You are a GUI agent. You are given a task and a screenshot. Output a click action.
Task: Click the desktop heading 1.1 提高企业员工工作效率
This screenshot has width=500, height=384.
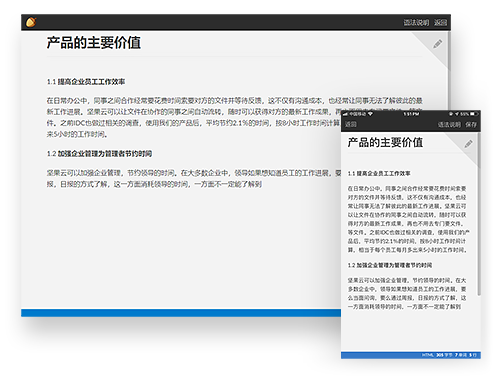coord(86,82)
